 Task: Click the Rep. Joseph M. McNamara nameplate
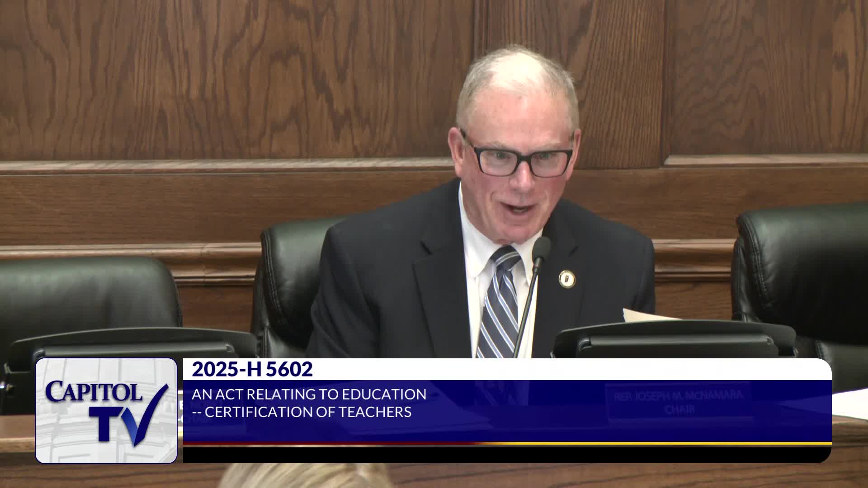tap(678, 401)
